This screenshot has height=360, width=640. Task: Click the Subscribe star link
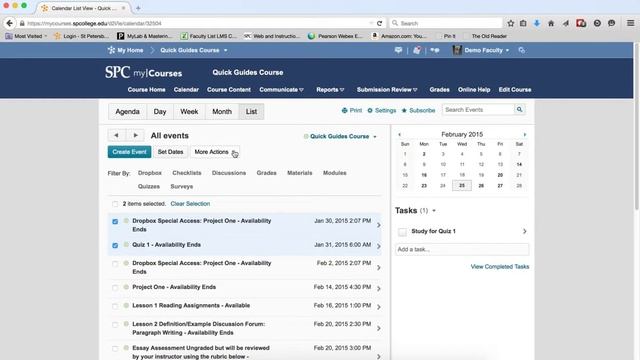[x=418, y=110]
